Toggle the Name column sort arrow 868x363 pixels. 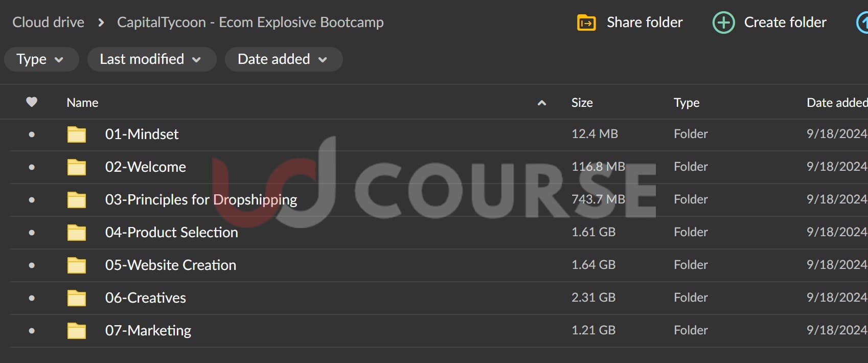[x=542, y=103]
